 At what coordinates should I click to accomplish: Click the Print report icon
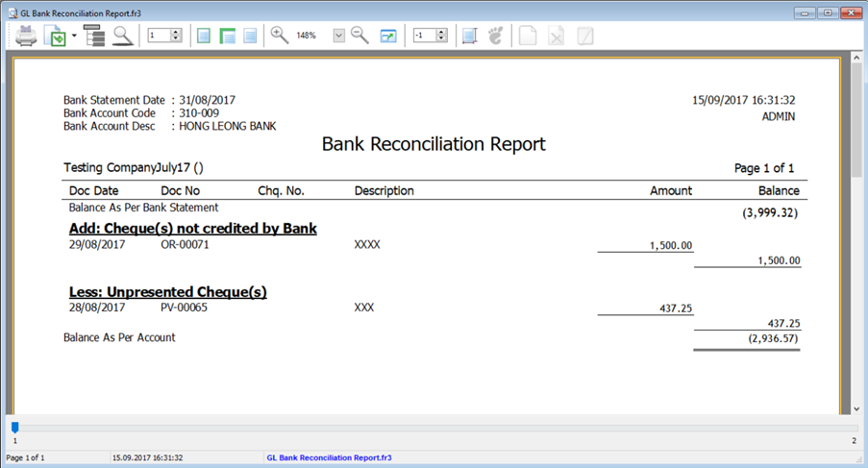pos(26,37)
